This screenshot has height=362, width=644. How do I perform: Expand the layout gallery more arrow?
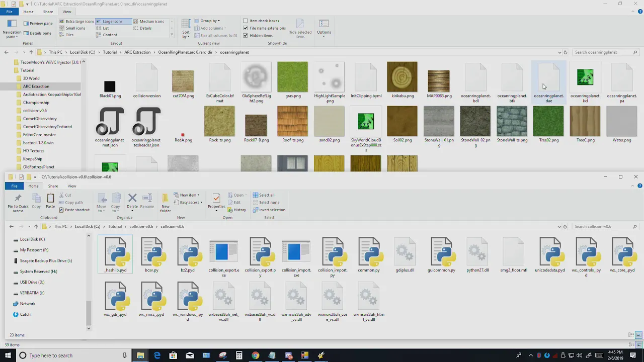pyautogui.click(x=172, y=35)
